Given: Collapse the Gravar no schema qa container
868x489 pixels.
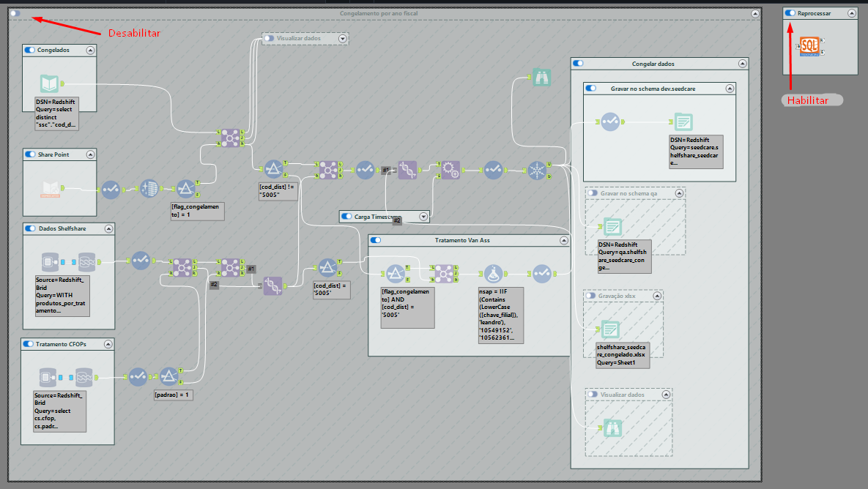Looking at the screenshot, I should coord(679,193).
